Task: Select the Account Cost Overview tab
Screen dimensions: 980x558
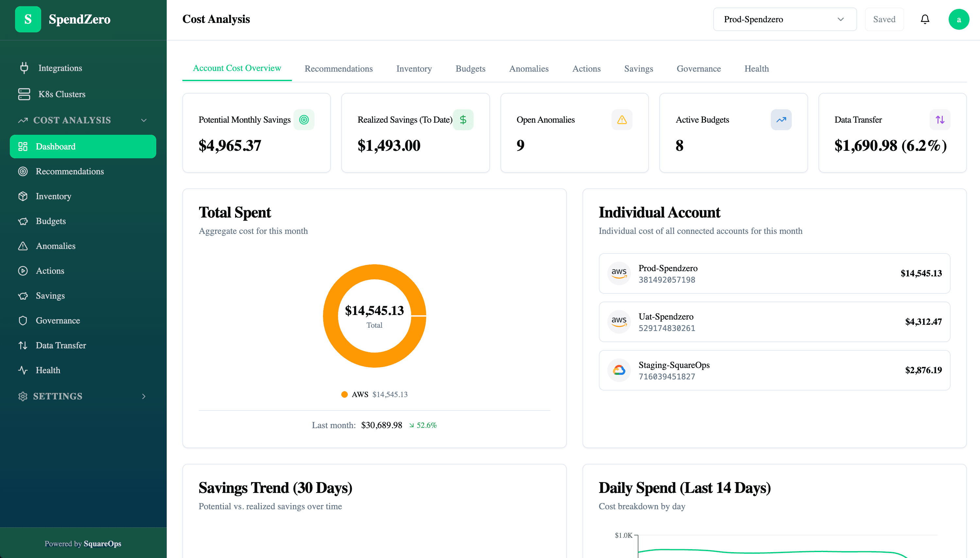Action: [237, 68]
